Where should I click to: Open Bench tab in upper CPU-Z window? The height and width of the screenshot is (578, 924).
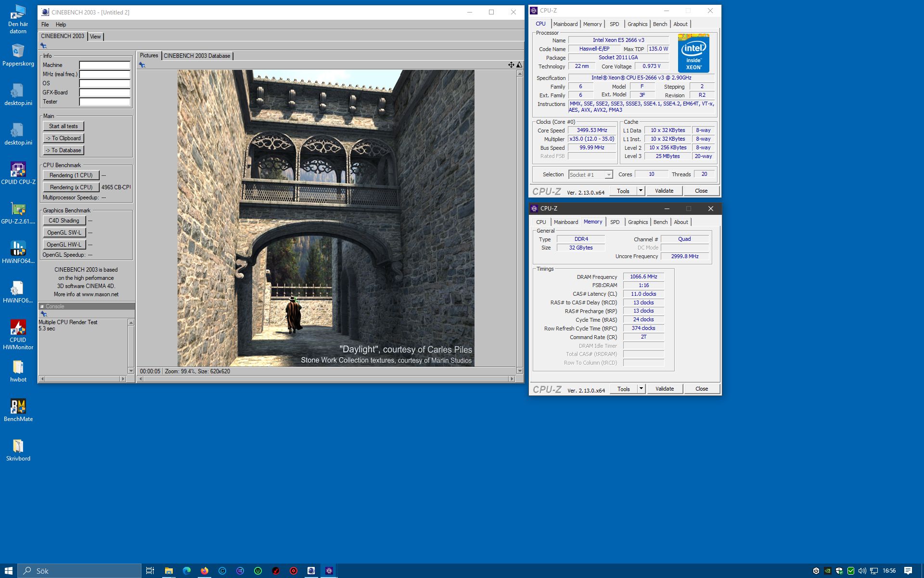660,24
